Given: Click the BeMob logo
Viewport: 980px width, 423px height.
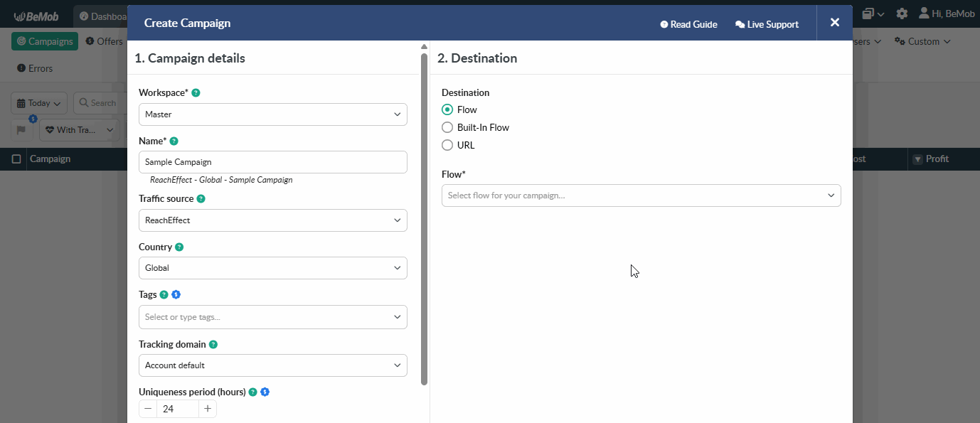Looking at the screenshot, I should tap(36, 16).
